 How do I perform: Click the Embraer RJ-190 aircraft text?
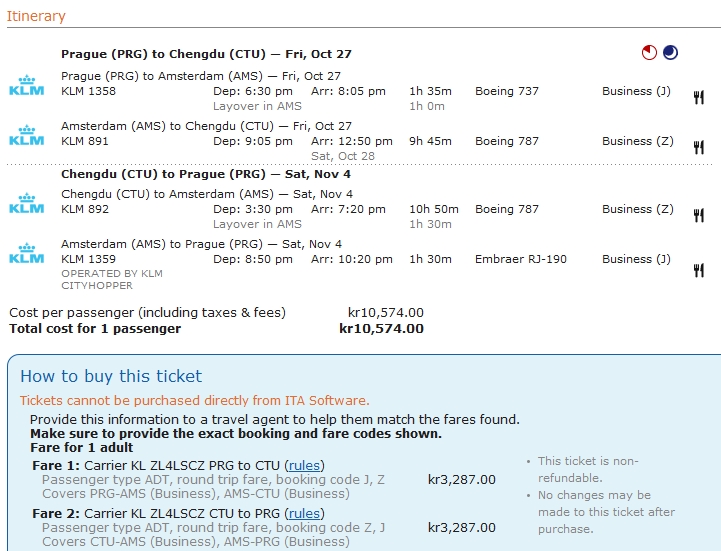(x=520, y=259)
